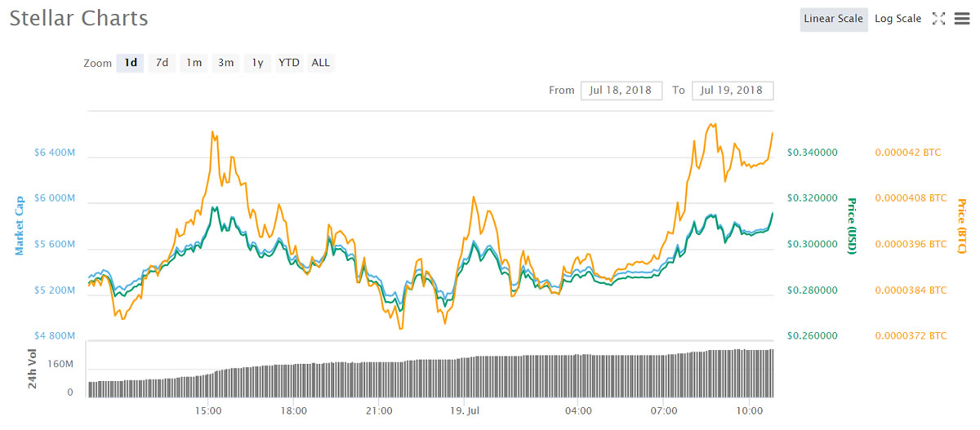Select the 7d zoom range

coord(162,63)
